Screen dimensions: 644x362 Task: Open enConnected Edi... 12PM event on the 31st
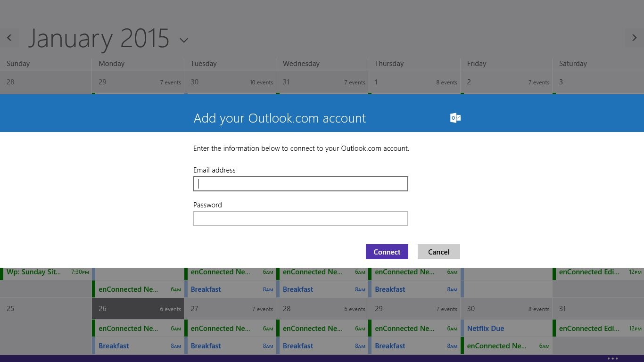598,329
